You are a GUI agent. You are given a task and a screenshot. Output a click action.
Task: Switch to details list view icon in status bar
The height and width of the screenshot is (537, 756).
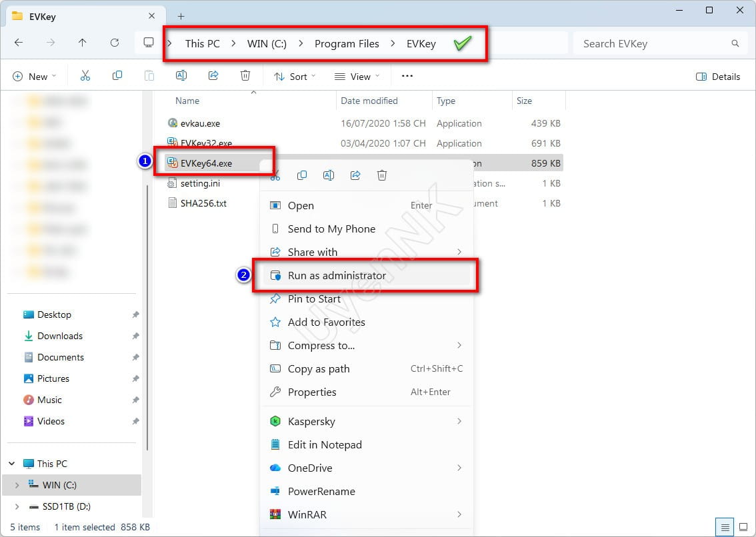pos(725,528)
